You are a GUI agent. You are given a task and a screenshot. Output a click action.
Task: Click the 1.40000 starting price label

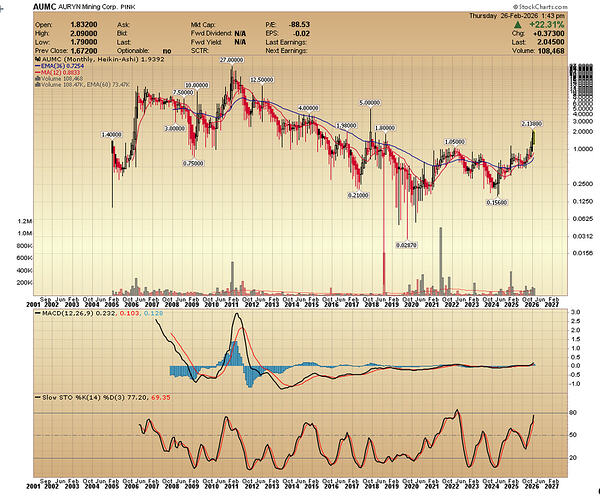[x=111, y=135]
